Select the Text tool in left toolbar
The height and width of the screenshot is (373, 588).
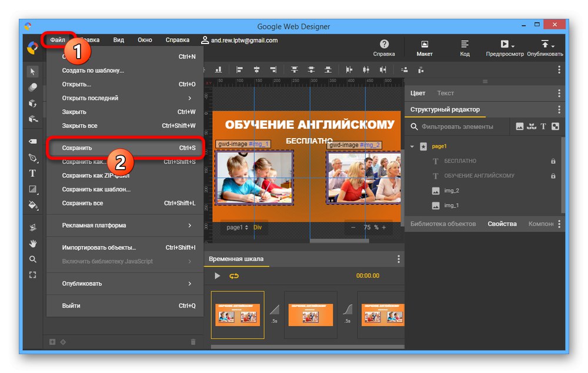tap(33, 173)
